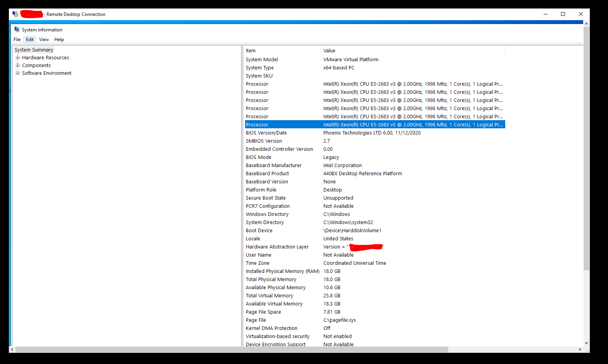Select the System Type row
608x364 pixels.
pos(375,68)
